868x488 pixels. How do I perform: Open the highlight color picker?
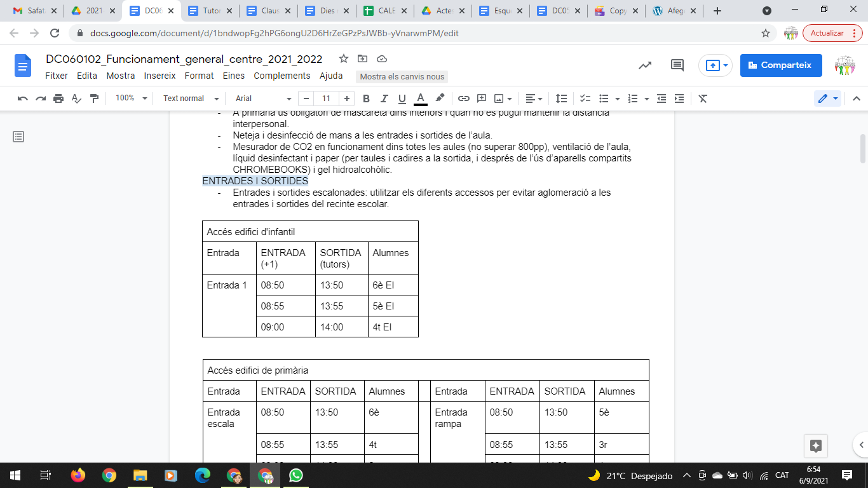(440, 98)
